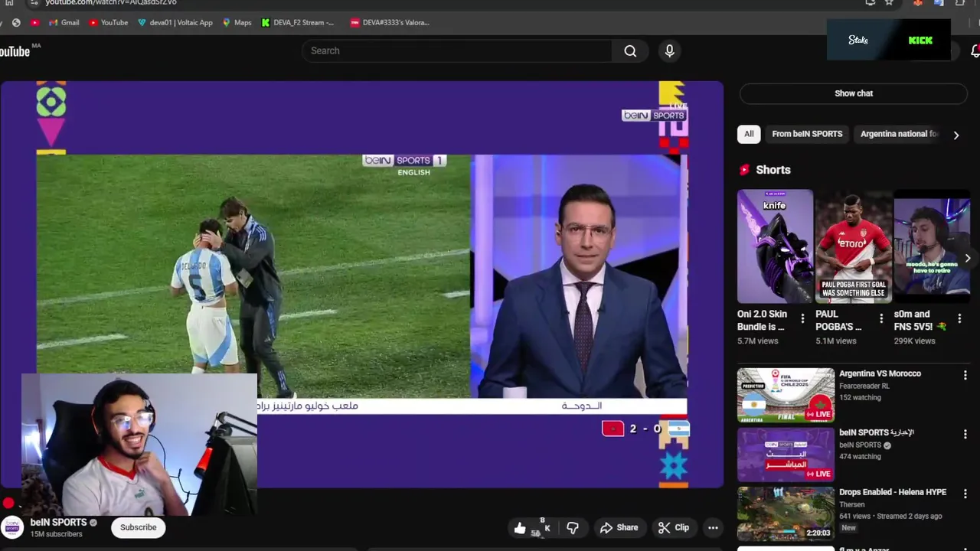The height and width of the screenshot is (551, 980).
Task: Open the Gmail bookmark
Action: coord(64,22)
